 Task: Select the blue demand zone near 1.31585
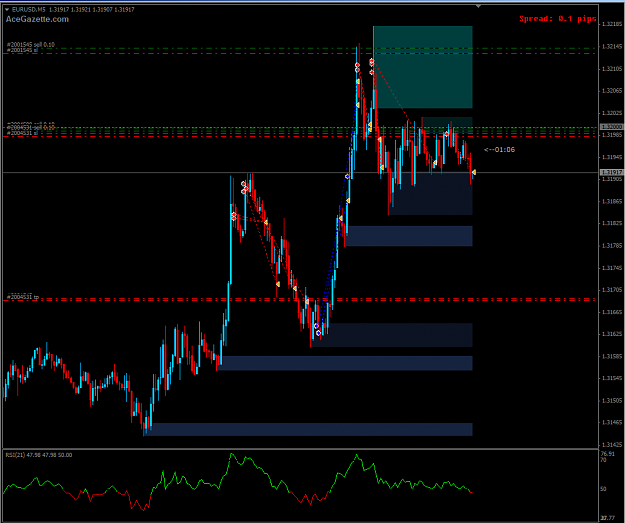(x=345, y=363)
